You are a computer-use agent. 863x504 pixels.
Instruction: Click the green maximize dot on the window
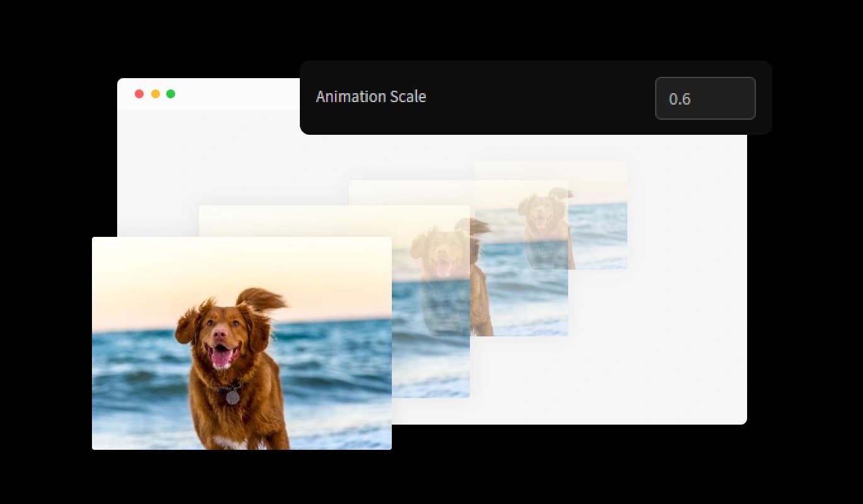pyautogui.click(x=171, y=94)
